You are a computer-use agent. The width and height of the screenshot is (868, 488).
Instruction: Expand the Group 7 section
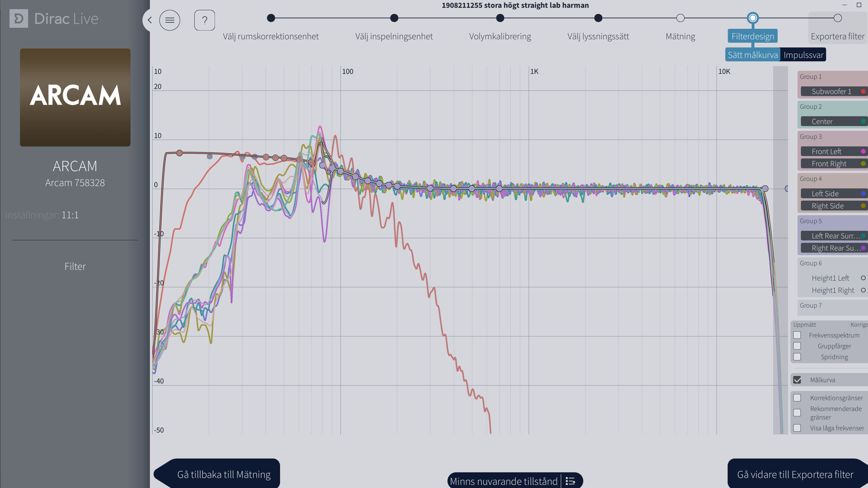tap(833, 306)
